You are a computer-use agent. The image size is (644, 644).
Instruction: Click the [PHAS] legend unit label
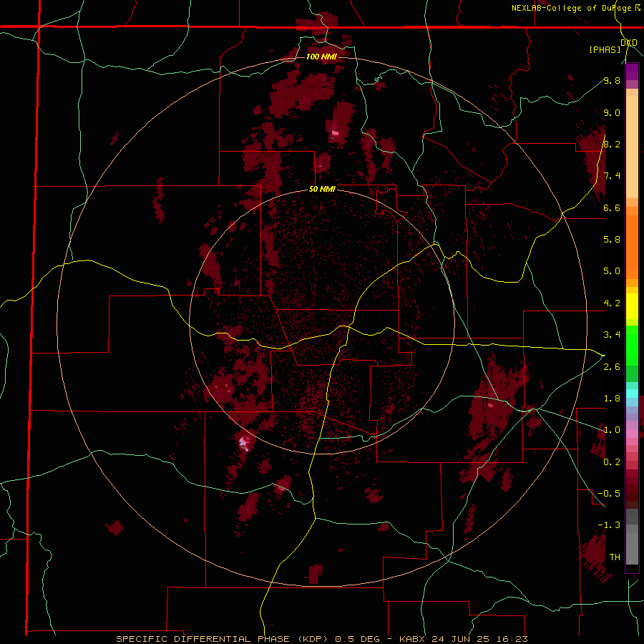(605, 49)
